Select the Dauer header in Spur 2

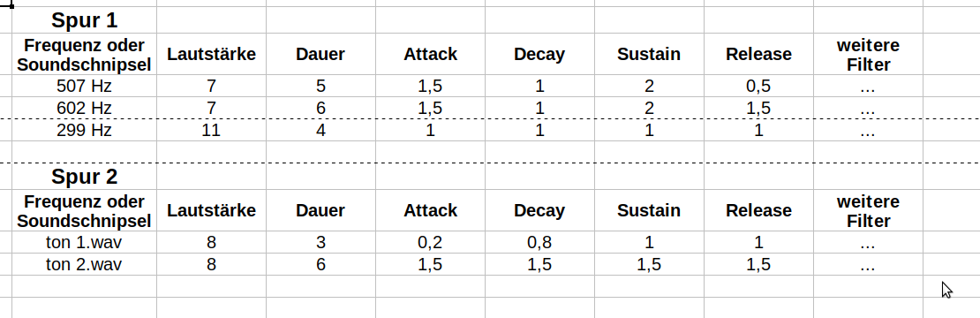(x=320, y=210)
